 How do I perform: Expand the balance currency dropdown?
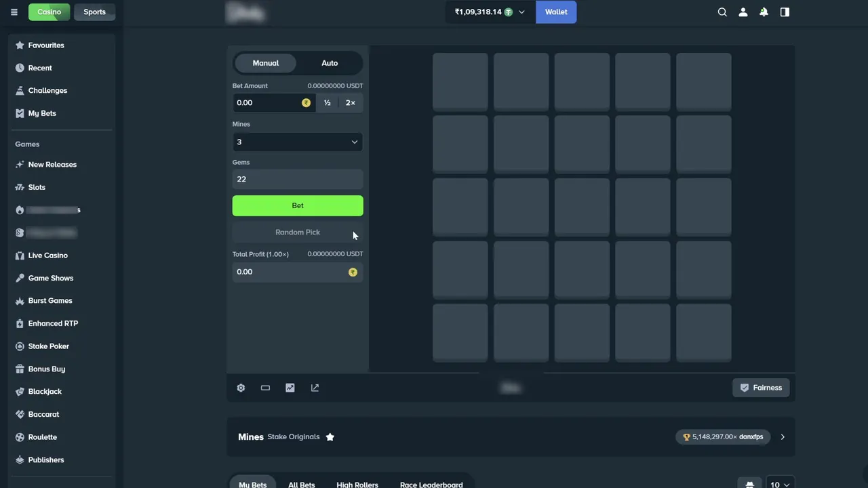(x=521, y=12)
